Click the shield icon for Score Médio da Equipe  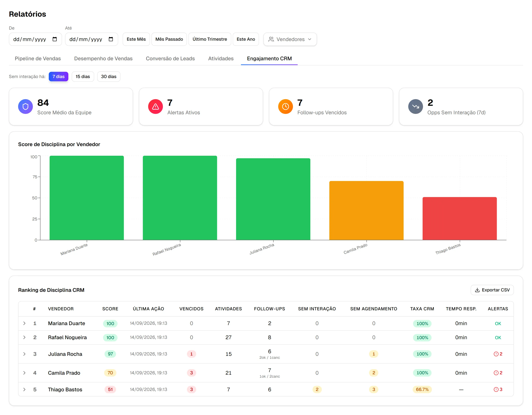click(25, 107)
